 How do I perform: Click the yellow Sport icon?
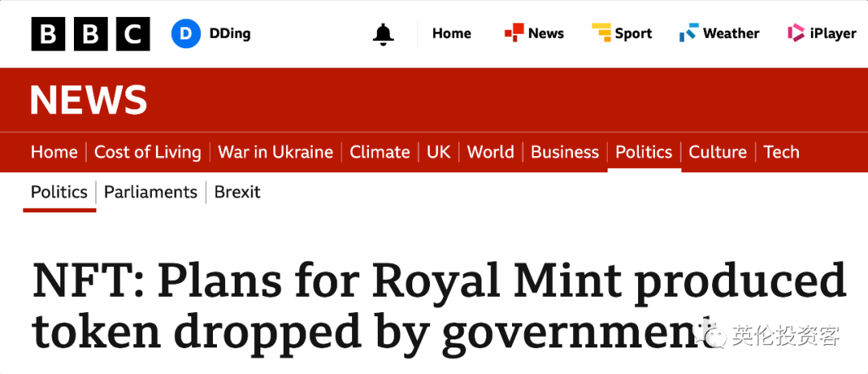click(601, 33)
